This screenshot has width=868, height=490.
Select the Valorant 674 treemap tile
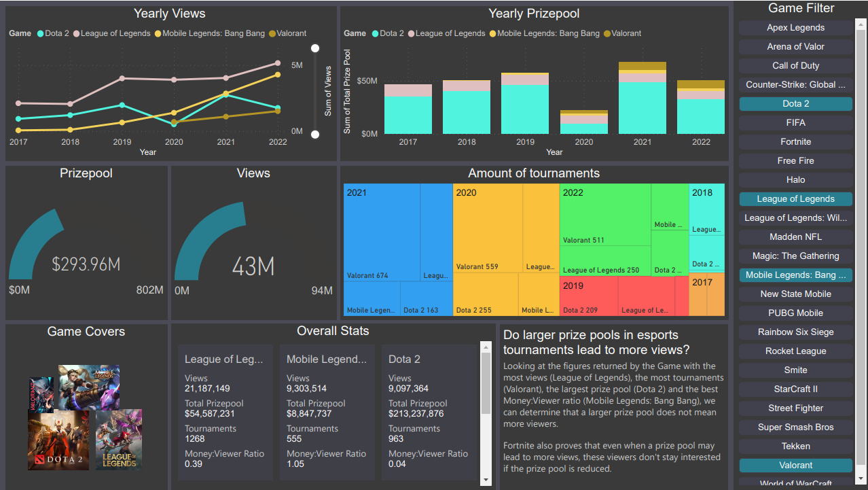coord(382,232)
